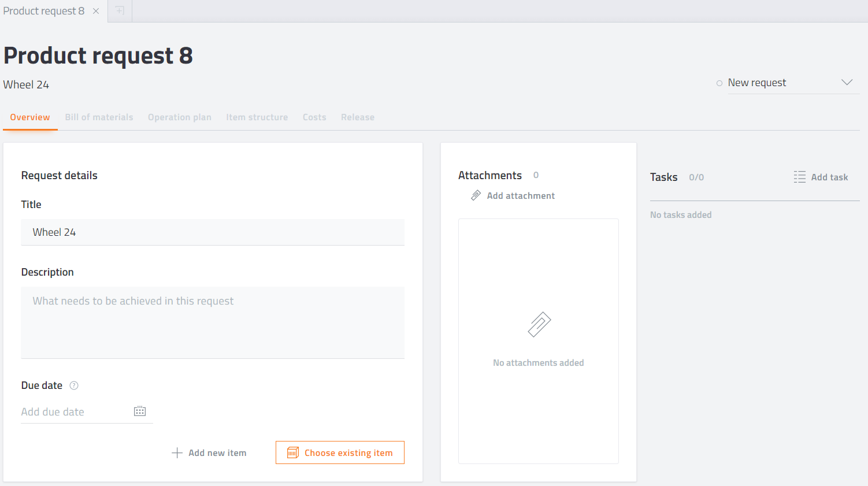Click the Due date label

click(x=42, y=385)
